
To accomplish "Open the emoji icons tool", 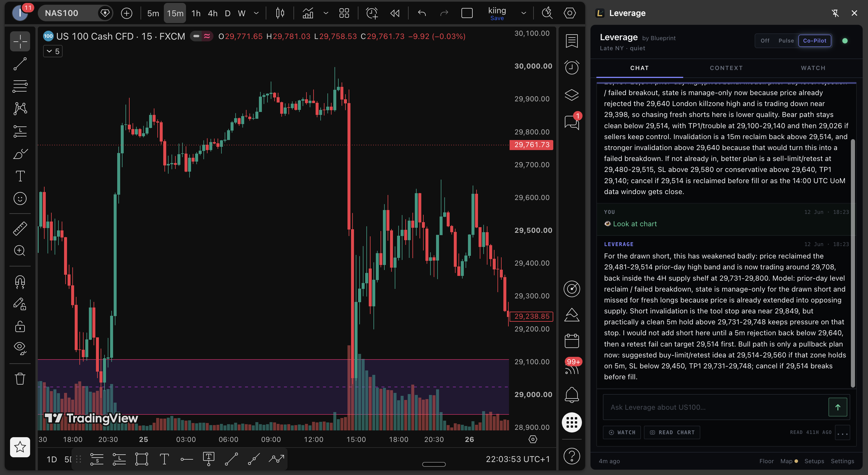I will pos(20,199).
